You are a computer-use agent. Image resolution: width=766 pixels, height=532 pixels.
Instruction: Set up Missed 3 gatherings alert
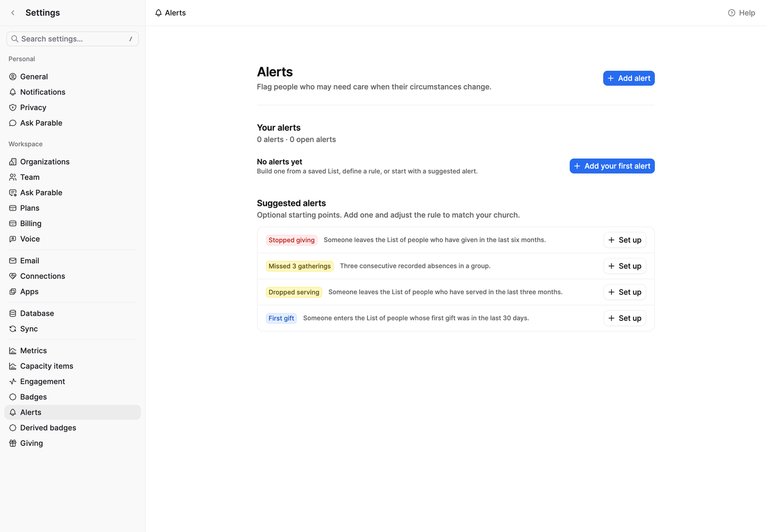pyautogui.click(x=625, y=266)
